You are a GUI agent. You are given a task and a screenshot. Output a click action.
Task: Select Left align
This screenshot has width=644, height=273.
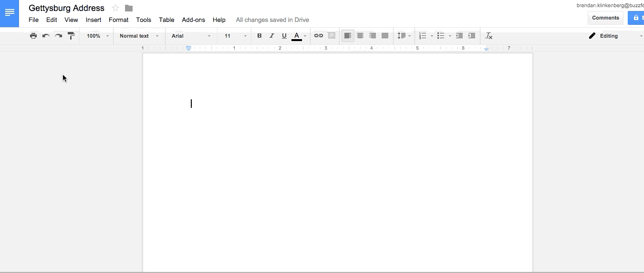(x=348, y=36)
